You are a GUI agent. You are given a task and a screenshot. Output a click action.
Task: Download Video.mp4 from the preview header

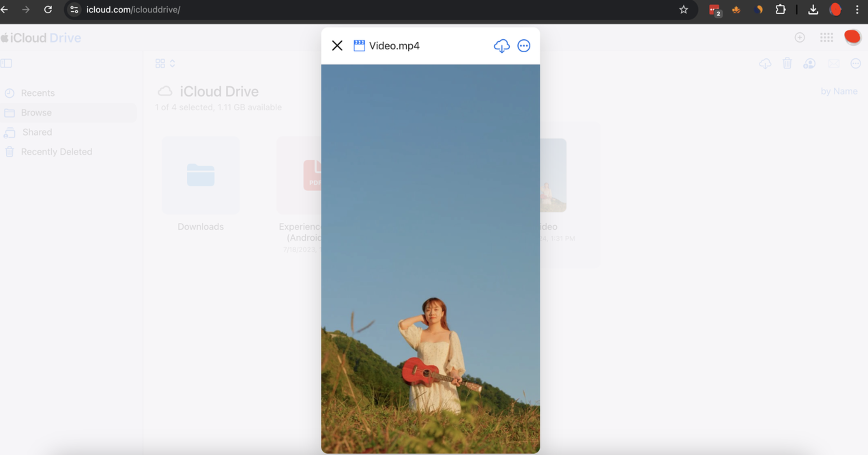coord(502,46)
